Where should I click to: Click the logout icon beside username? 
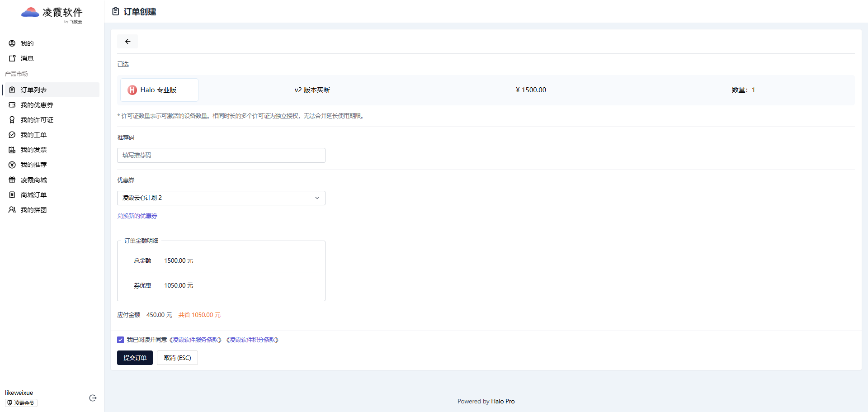click(x=93, y=398)
